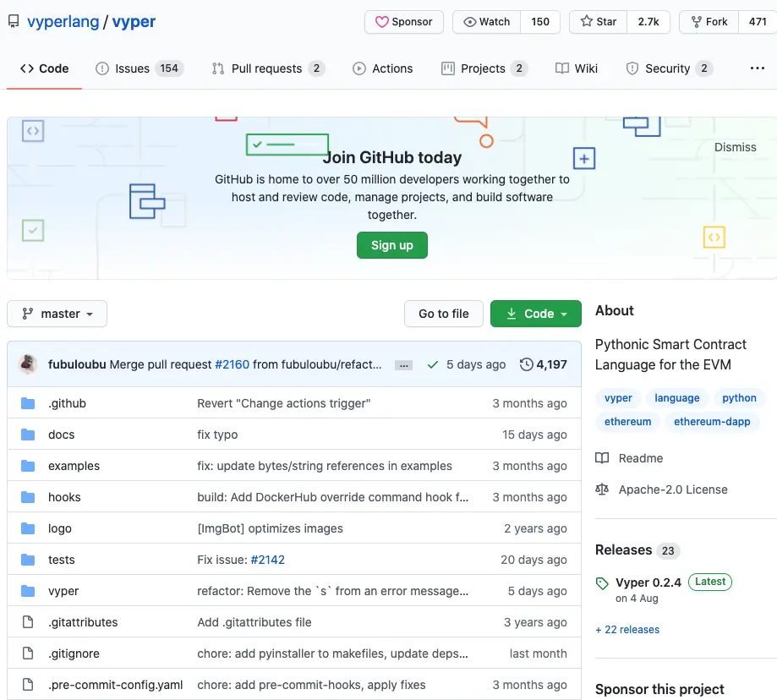Select the python topic tag
This screenshot has width=777, height=700.
tap(739, 398)
